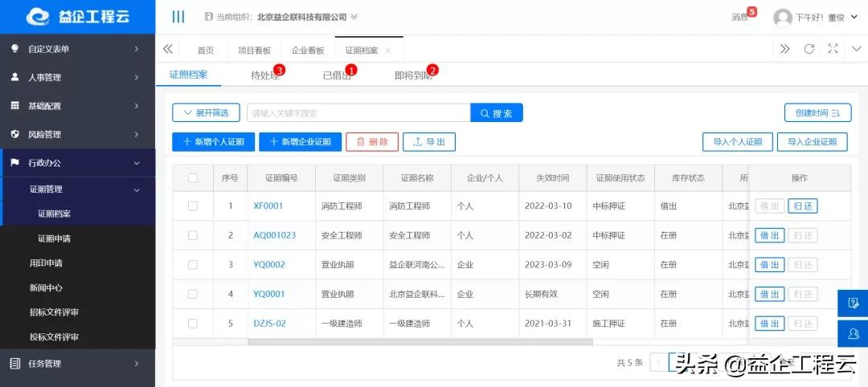
Task: Switch to the 企业看板 page tab
Action: [x=308, y=51]
